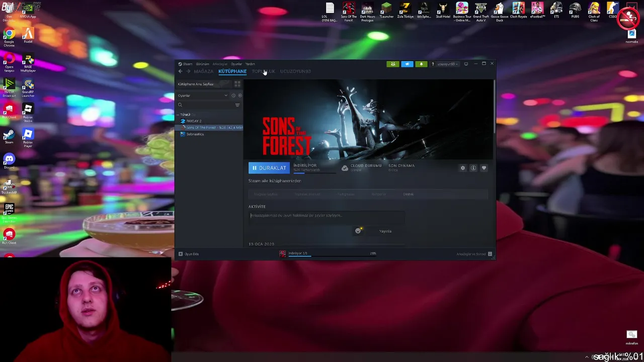Open Grand Theft Auto V desktop icon
Image resolution: width=644 pixels, height=362 pixels.
pos(481,12)
